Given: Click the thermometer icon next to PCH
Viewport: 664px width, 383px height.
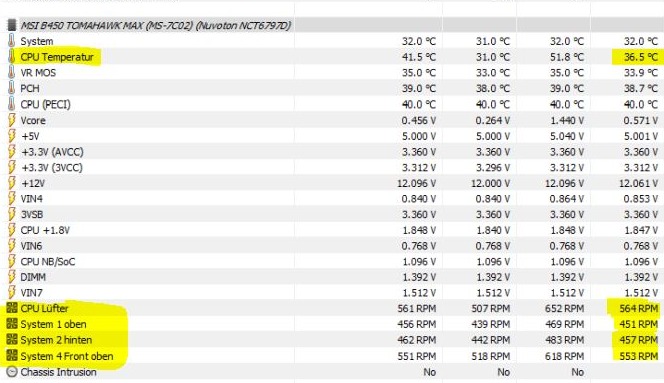Looking at the screenshot, I should 11,89.
